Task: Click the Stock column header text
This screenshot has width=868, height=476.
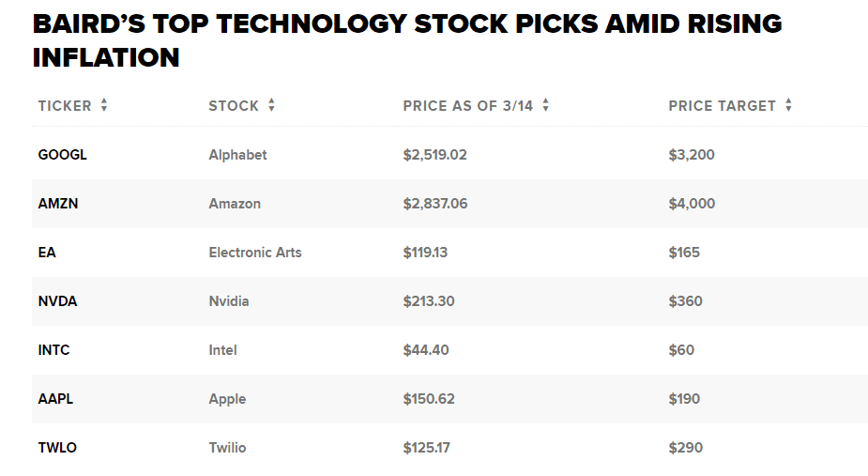Action: click(234, 106)
